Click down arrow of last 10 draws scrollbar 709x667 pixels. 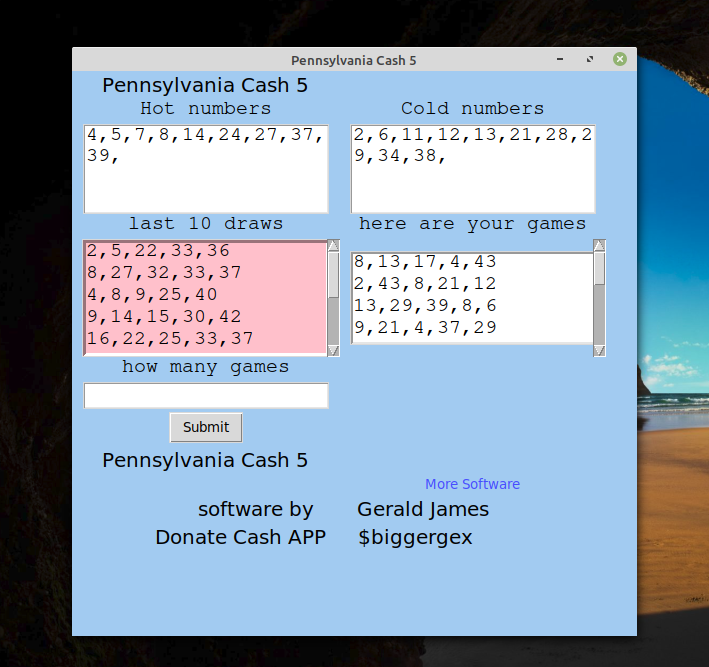(333, 351)
